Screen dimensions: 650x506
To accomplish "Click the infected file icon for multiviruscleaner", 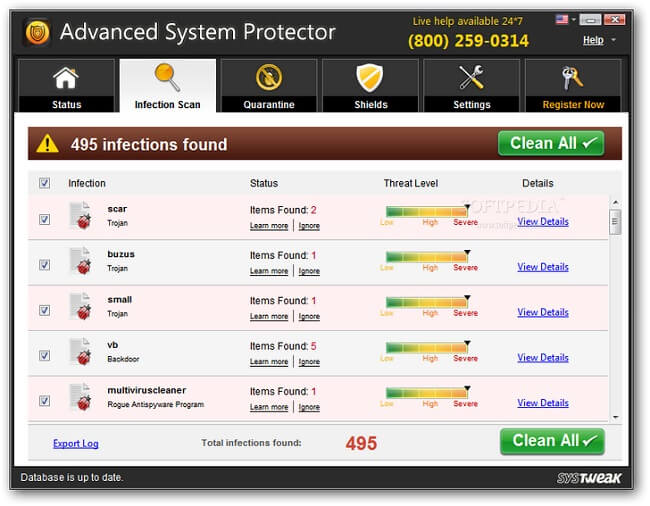I will (x=80, y=397).
